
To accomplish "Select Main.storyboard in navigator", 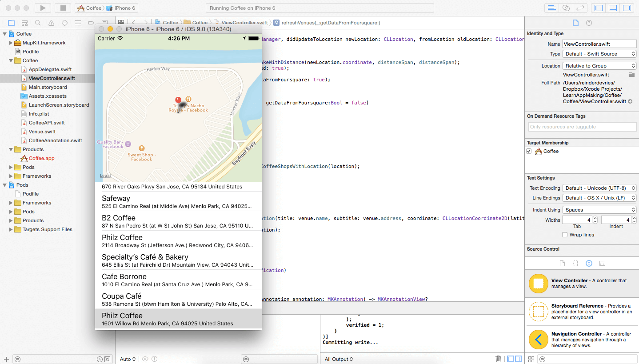I will click(x=48, y=87).
